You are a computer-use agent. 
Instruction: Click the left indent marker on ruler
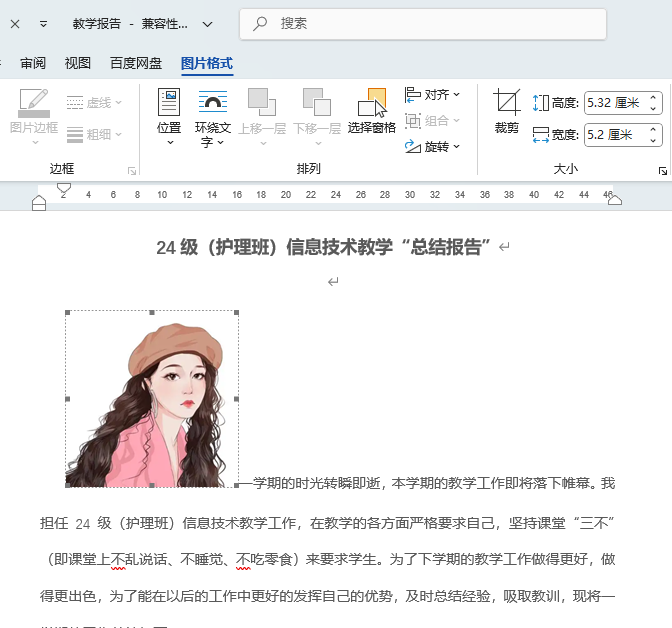point(39,203)
